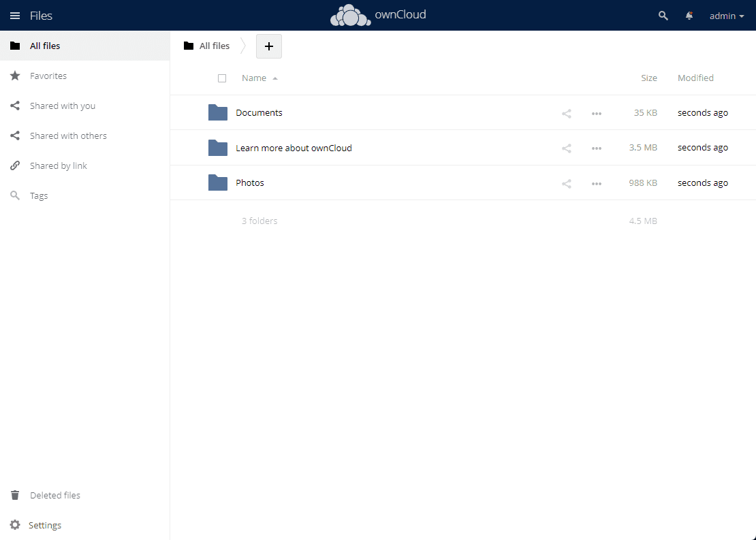Sort by the Modified column header

(x=695, y=78)
